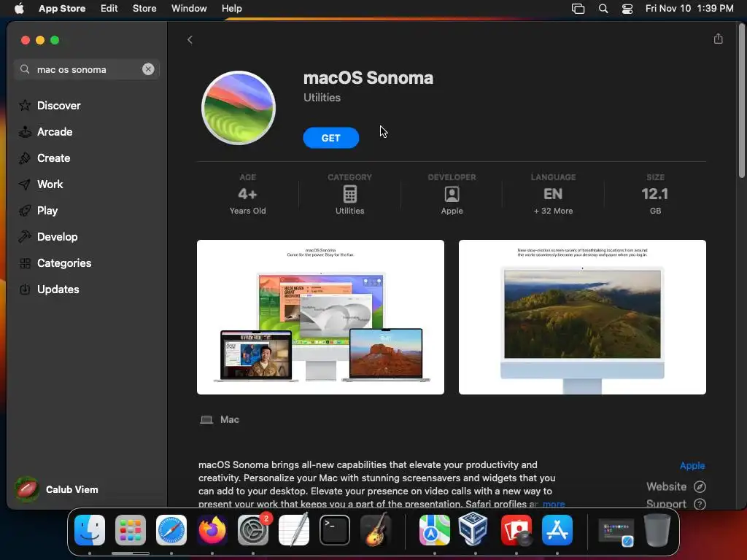Open the Apple menu
Image resolution: width=747 pixels, height=560 pixels.
click(19, 9)
